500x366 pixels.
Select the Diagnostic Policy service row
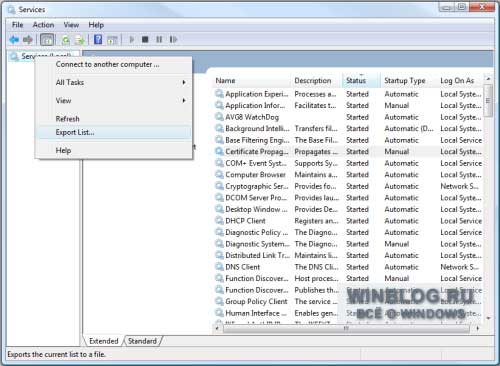pos(348,232)
